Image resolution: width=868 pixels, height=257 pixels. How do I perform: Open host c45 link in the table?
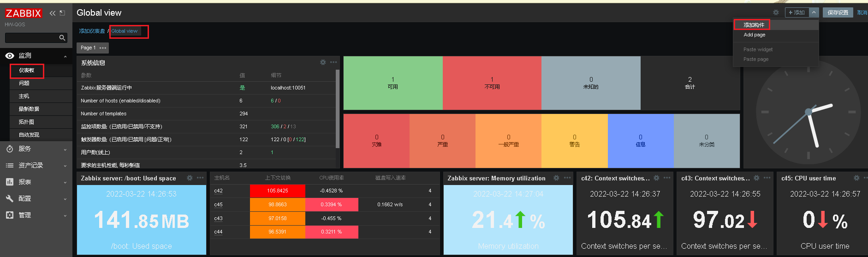pos(218,204)
